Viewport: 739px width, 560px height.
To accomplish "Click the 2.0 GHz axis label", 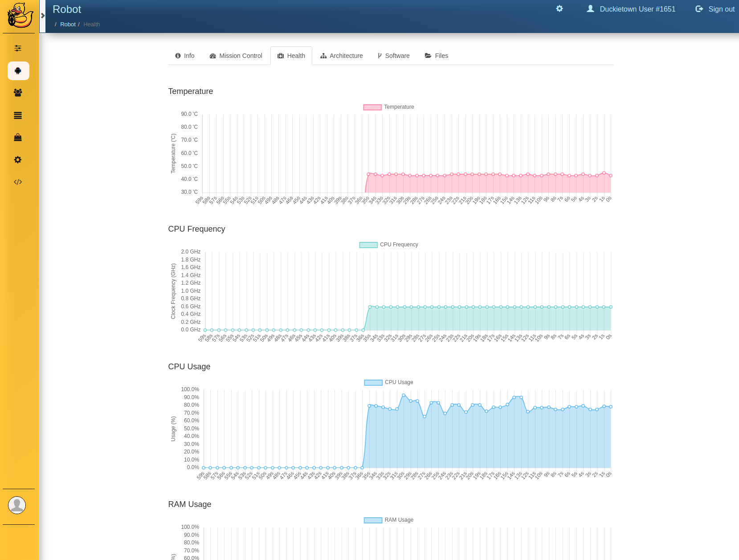I will (191, 252).
